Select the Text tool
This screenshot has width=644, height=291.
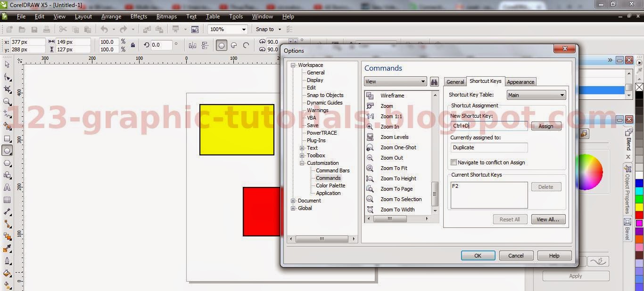pyautogui.click(x=8, y=188)
